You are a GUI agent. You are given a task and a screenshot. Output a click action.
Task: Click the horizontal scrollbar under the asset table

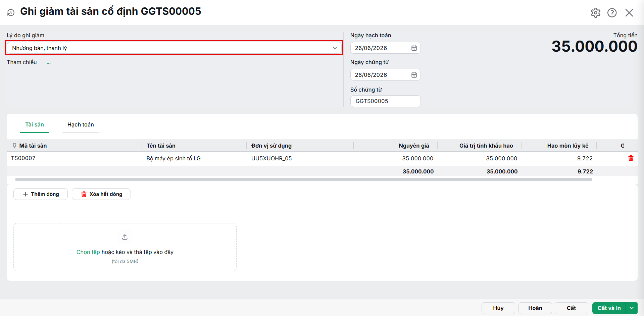coord(304,179)
